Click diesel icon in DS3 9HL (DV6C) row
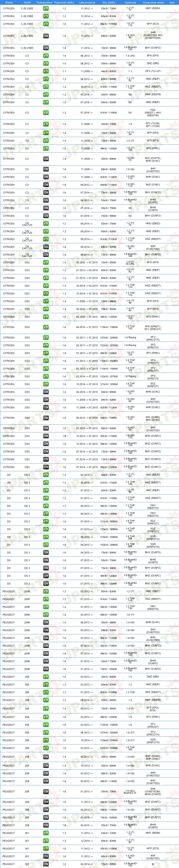 pos(46,418)
